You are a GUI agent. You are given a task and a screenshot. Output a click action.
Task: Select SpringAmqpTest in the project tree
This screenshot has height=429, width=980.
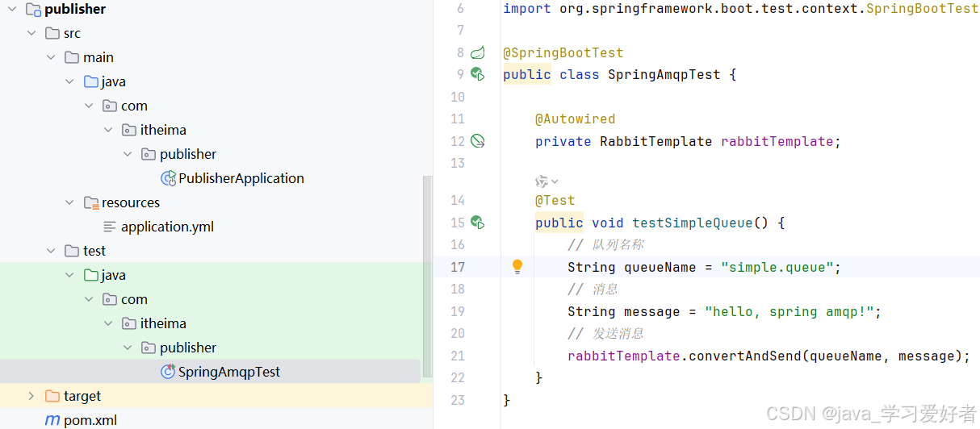tap(229, 372)
